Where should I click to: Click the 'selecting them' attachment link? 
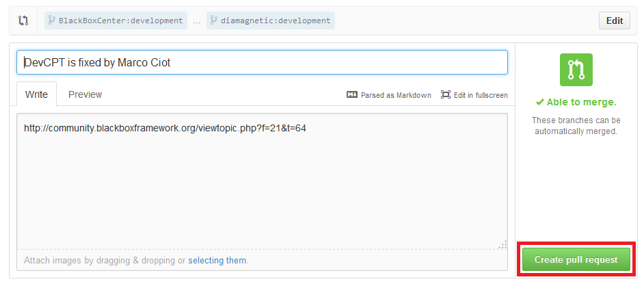[x=217, y=261]
